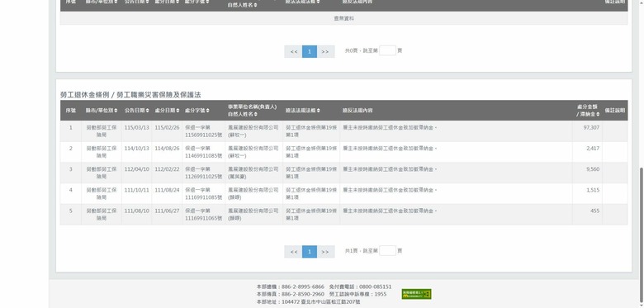Click penalty amount 1,515
644x308 pixels.
[593, 190]
